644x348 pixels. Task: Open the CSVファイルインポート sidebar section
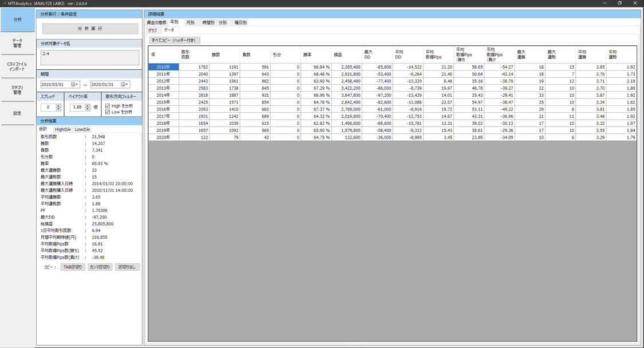(17, 66)
